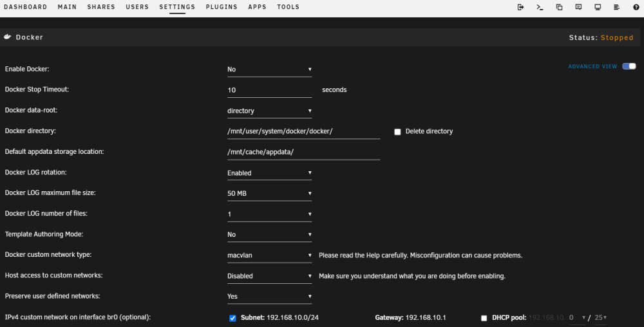The height and width of the screenshot is (327, 644).
Task: Click the 'Please read the Help carefully' note
Action: [x=421, y=255]
